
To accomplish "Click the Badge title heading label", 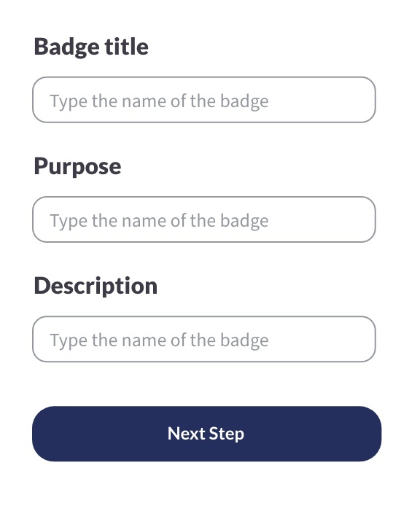I will pyautogui.click(x=91, y=47).
